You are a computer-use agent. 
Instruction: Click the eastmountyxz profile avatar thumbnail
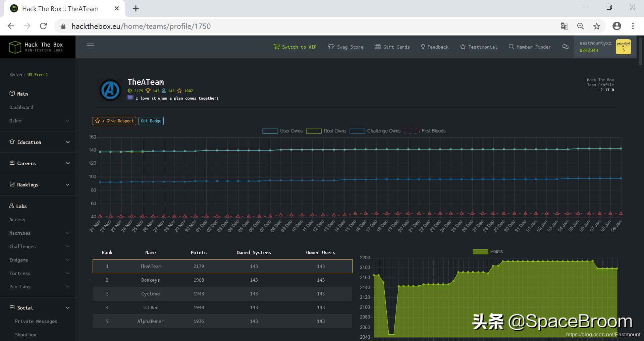pos(624,47)
